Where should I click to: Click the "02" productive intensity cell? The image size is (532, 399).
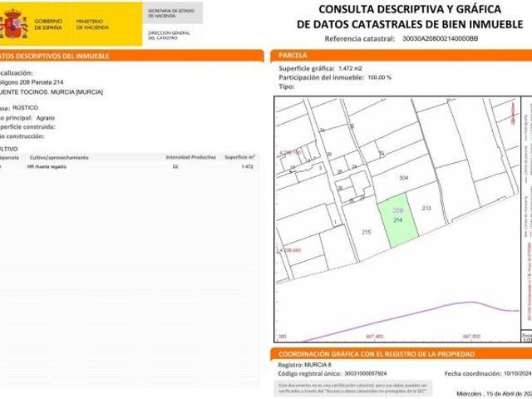click(175, 166)
